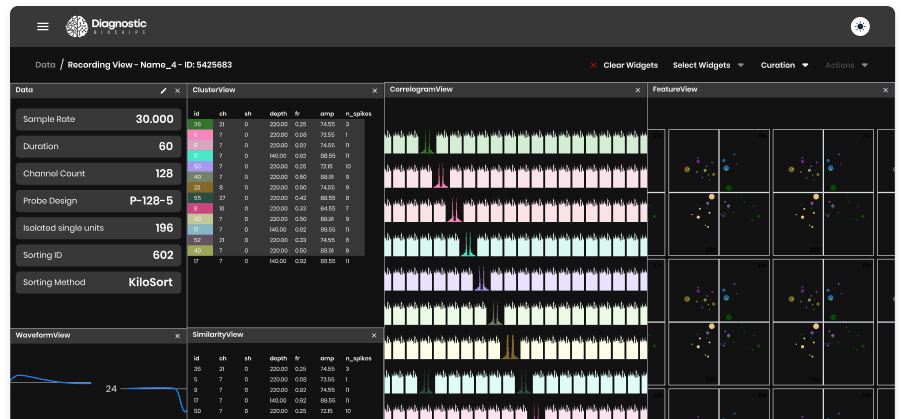Close the CorrelogramView widget
Screen dimensions: 906x419
pos(638,90)
